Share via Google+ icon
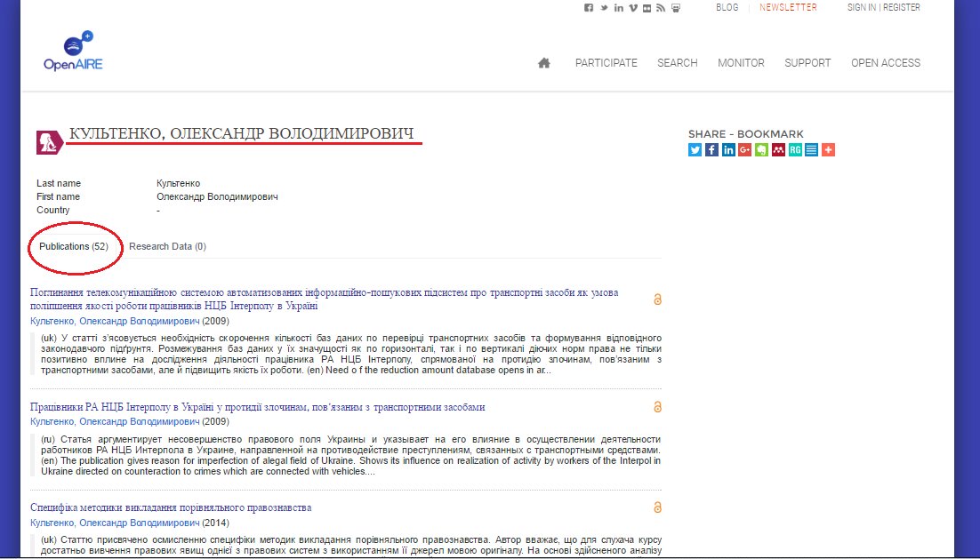 [745, 149]
